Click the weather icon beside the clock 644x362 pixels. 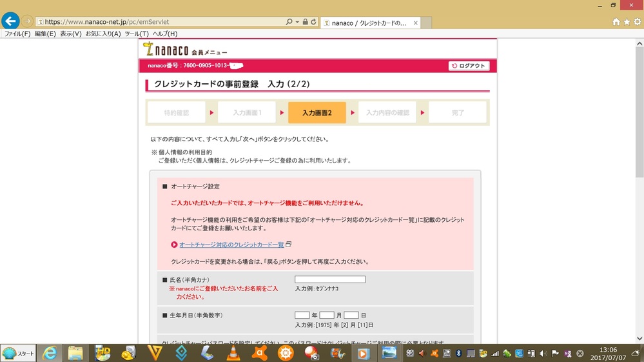(636, 354)
